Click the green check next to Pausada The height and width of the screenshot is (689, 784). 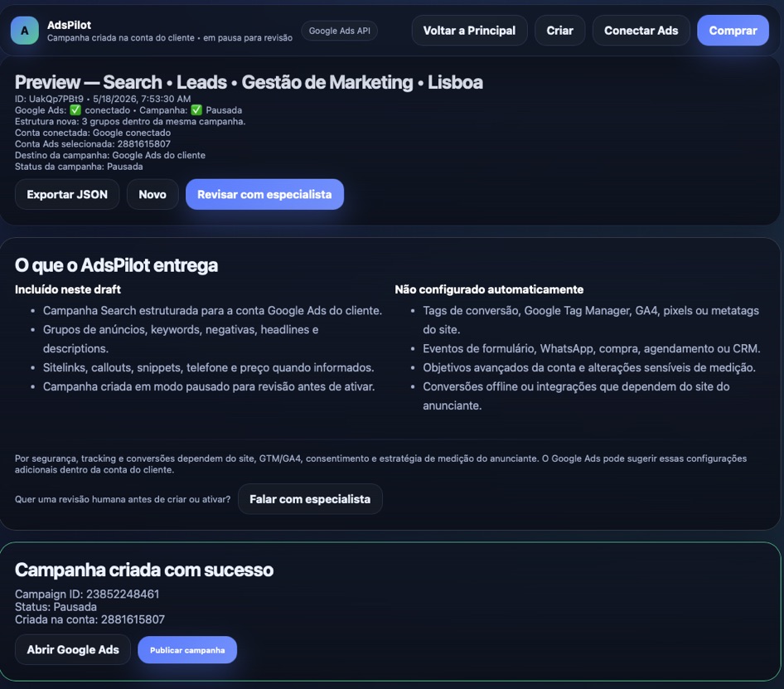coord(196,110)
